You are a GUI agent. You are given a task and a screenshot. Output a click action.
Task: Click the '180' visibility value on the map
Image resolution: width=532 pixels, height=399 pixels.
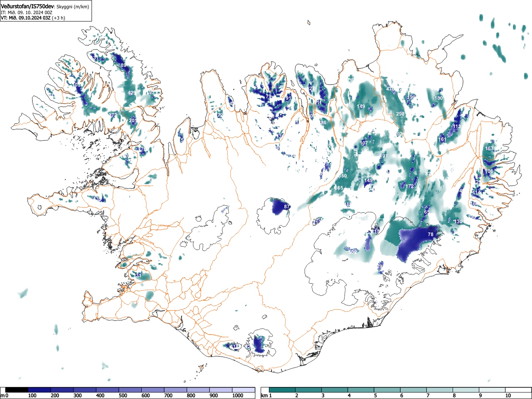coord(438,98)
